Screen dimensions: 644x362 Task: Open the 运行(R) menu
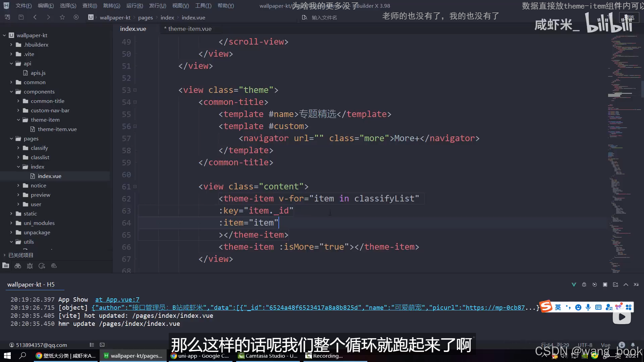[x=135, y=6]
